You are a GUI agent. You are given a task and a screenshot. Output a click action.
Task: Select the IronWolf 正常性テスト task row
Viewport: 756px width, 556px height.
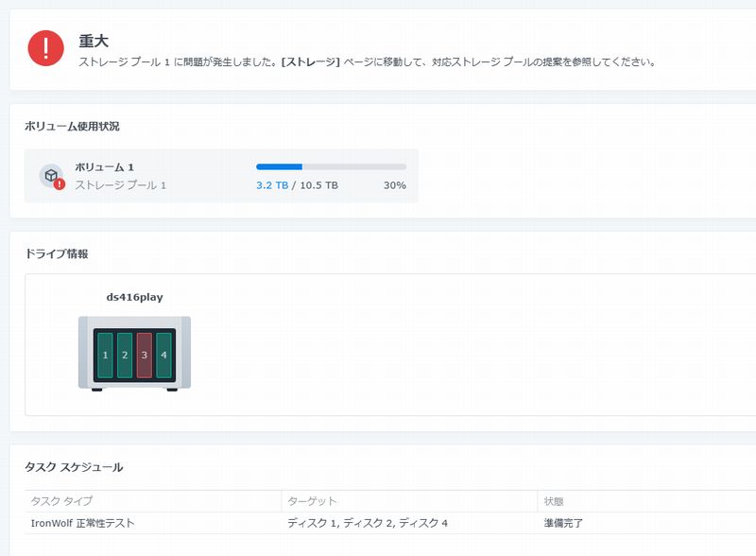coord(390,523)
